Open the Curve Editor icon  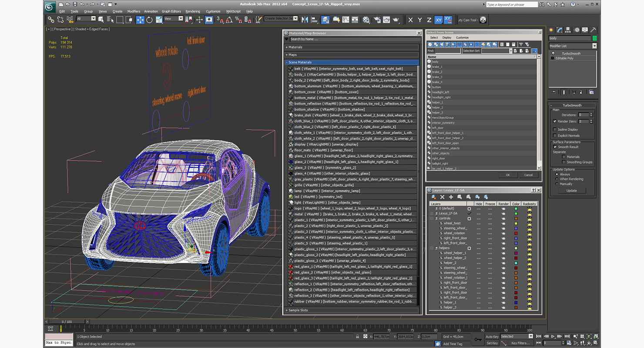point(345,20)
